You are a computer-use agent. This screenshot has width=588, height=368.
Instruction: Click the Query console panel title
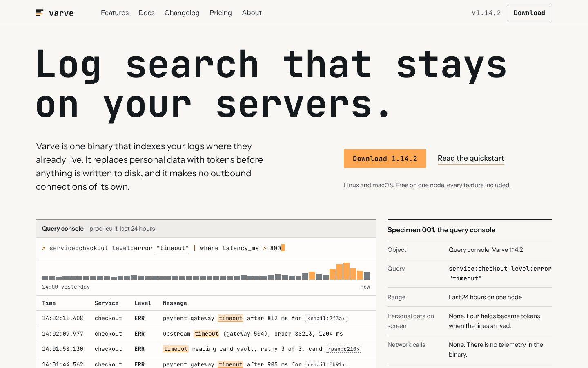point(63,229)
